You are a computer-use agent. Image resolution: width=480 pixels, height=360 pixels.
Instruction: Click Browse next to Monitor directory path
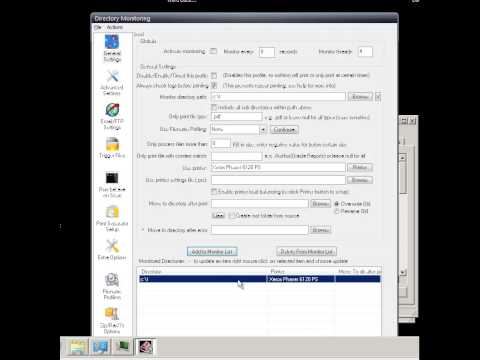360,97
